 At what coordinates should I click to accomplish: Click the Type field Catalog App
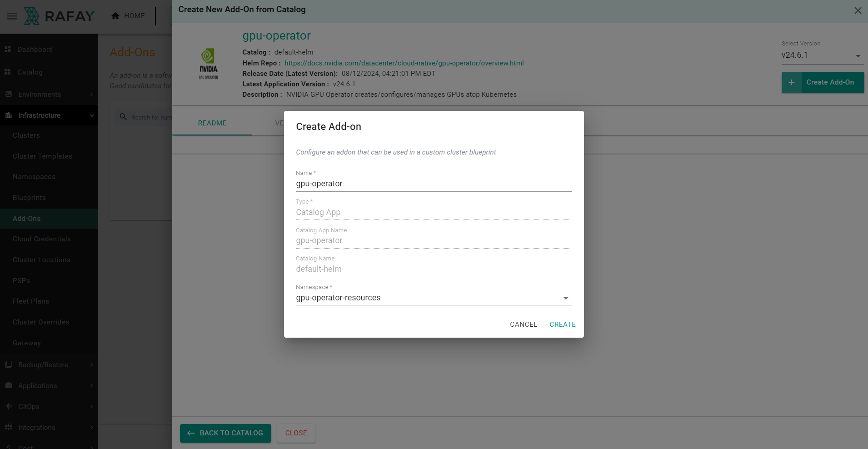[x=434, y=212]
